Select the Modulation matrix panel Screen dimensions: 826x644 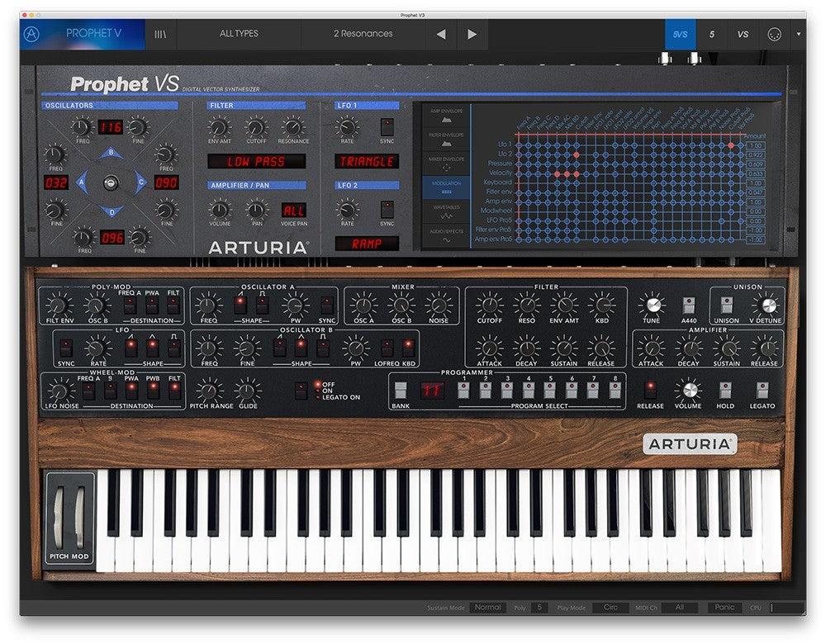pyautogui.click(x=446, y=187)
